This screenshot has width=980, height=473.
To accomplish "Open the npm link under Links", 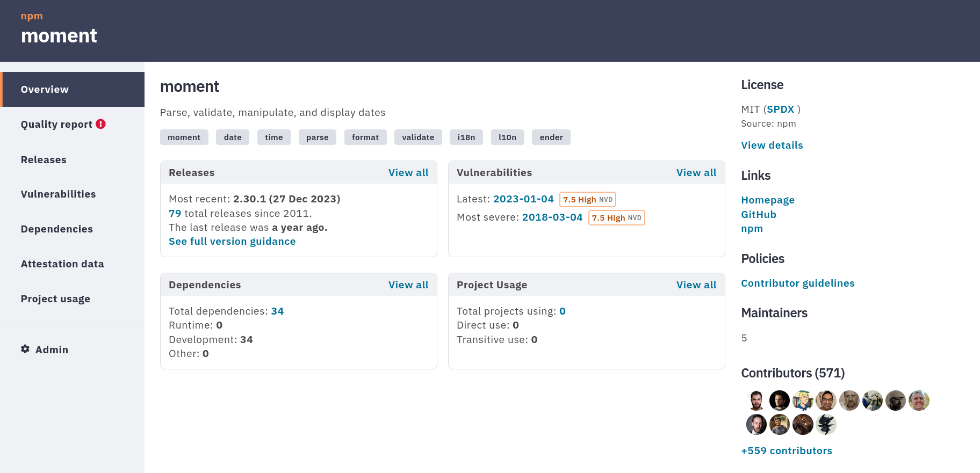I will pos(752,229).
